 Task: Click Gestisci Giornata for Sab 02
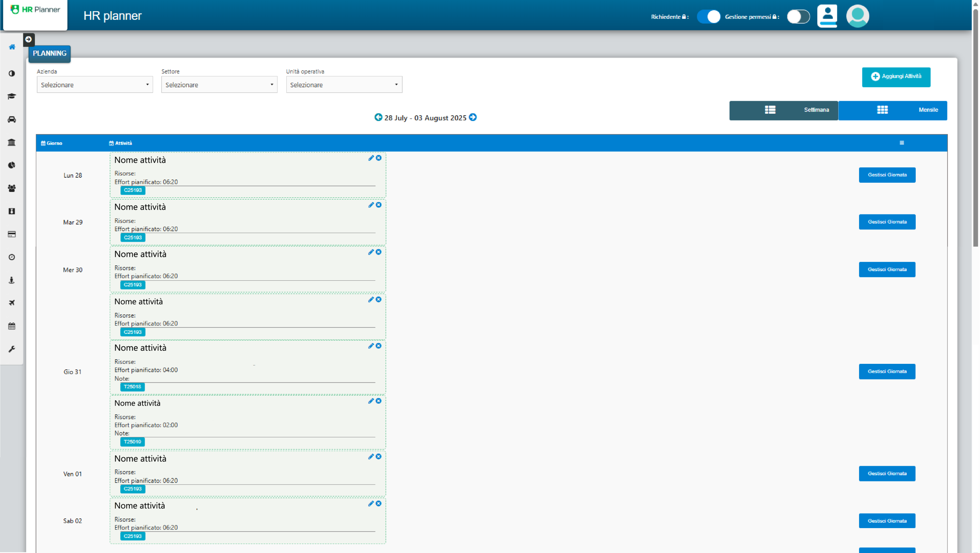click(887, 521)
